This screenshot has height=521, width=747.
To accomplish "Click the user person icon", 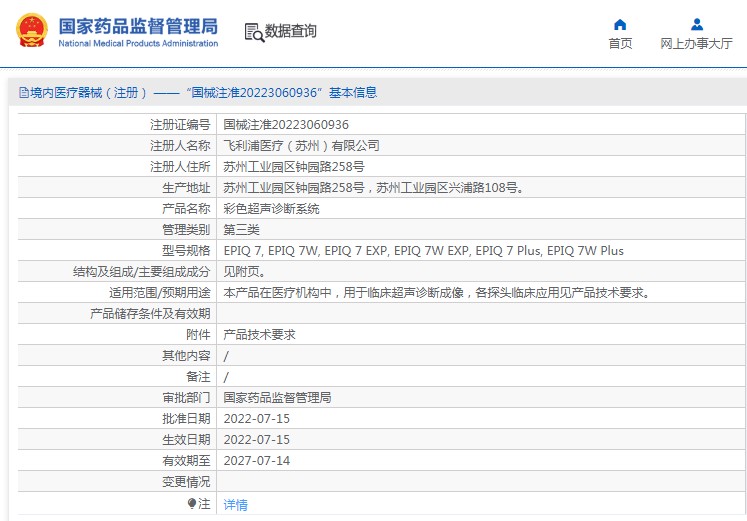I will (x=697, y=24).
